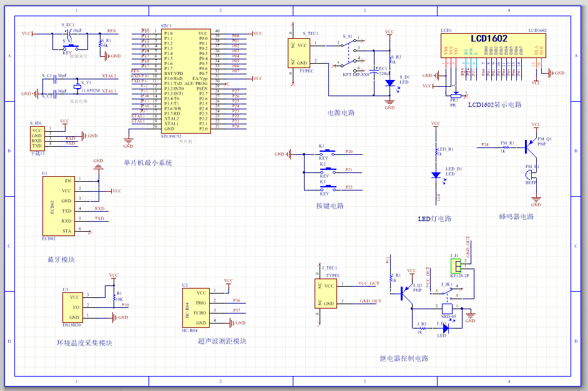
Task: Click the DS18B20 temperature sensor U3
Action: click(74, 307)
